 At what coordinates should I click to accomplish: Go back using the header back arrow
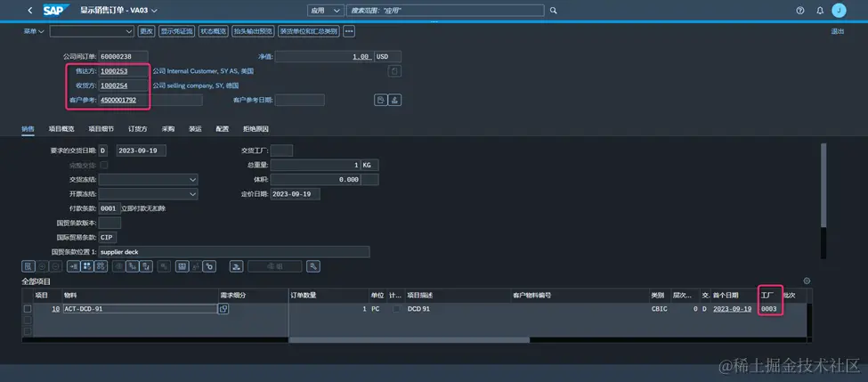30,11
